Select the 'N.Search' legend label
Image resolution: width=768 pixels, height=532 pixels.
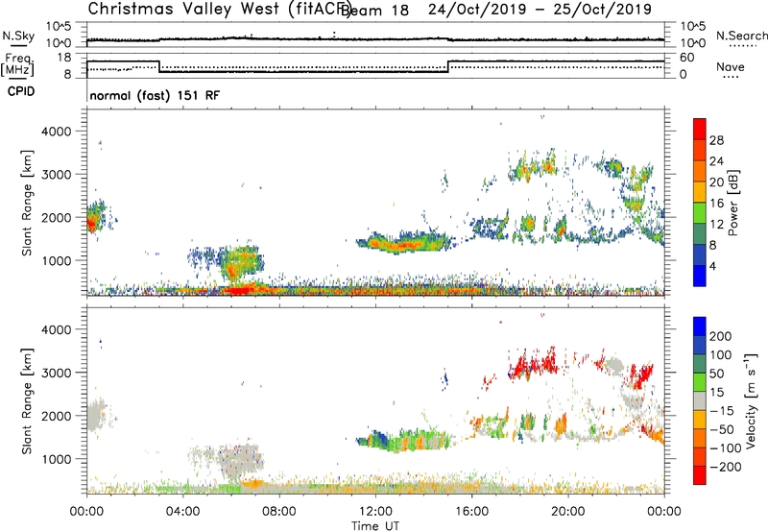[x=742, y=36]
